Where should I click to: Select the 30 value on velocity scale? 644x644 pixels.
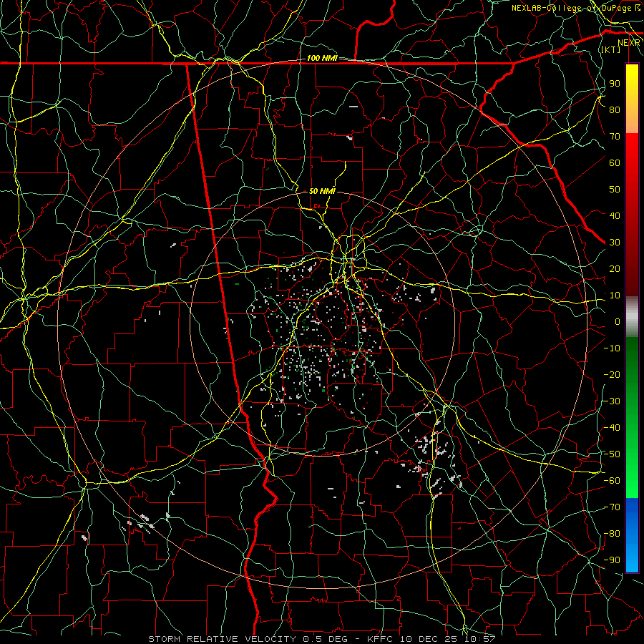pos(615,243)
